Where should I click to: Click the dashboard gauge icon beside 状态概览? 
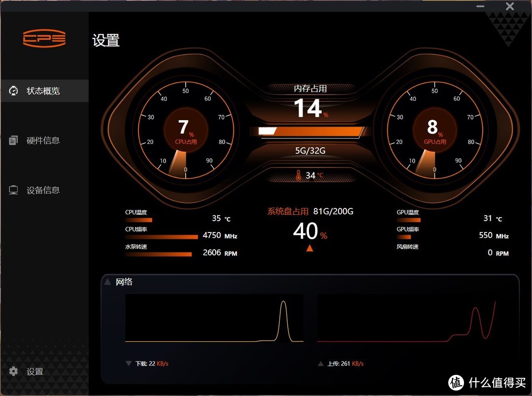click(13, 91)
